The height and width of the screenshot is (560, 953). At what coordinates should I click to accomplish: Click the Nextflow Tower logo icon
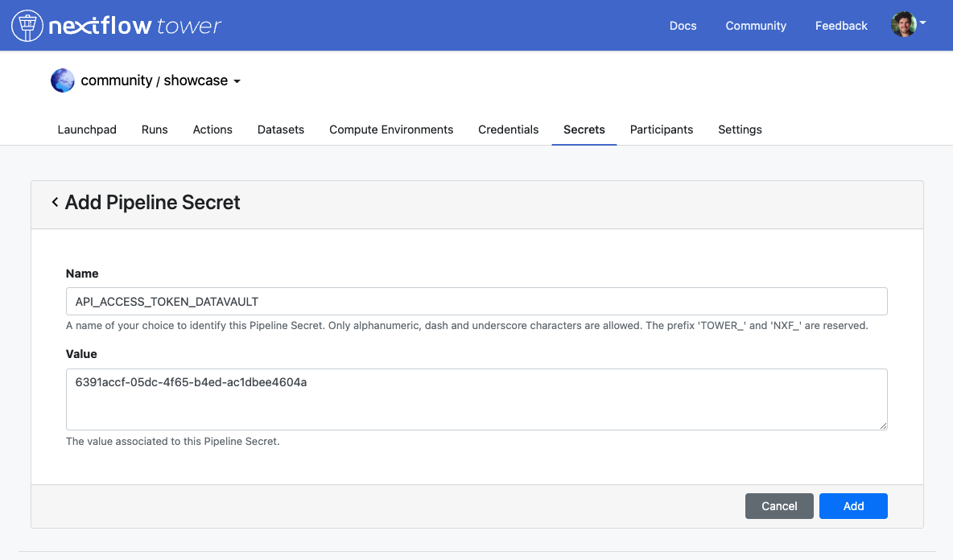click(27, 25)
